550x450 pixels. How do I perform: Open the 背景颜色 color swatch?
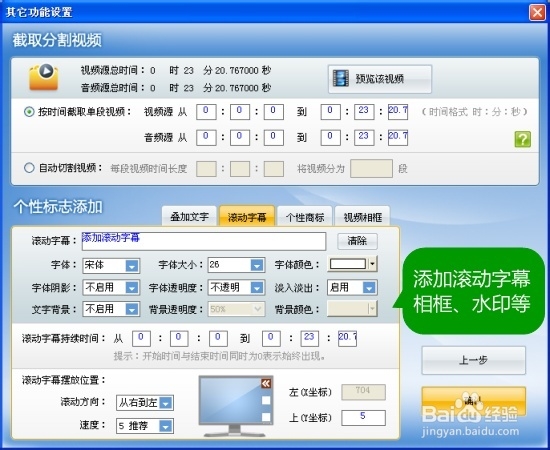pos(352,309)
